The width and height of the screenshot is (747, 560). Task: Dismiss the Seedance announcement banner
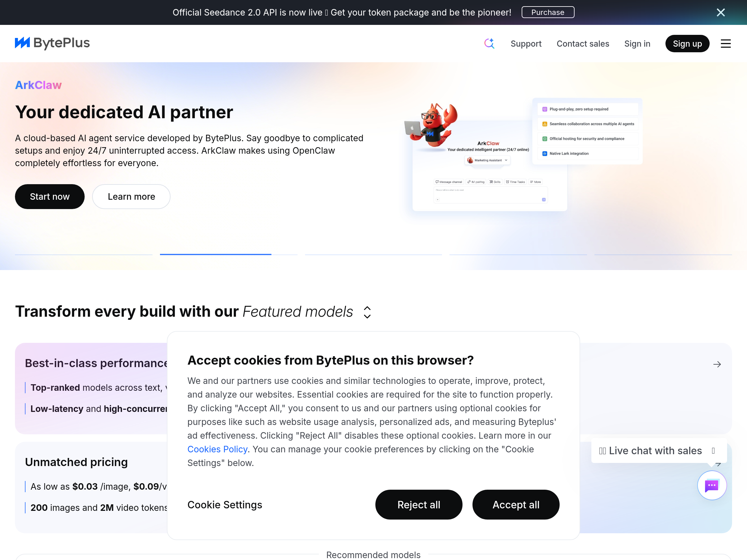tap(721, 12)
